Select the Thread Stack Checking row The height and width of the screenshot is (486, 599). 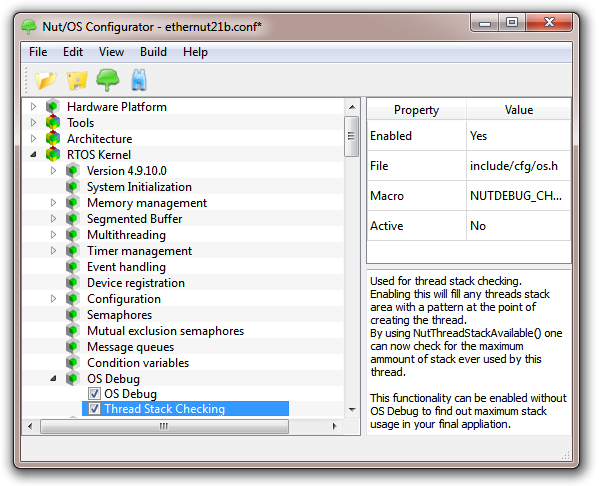tap(186, 409)
